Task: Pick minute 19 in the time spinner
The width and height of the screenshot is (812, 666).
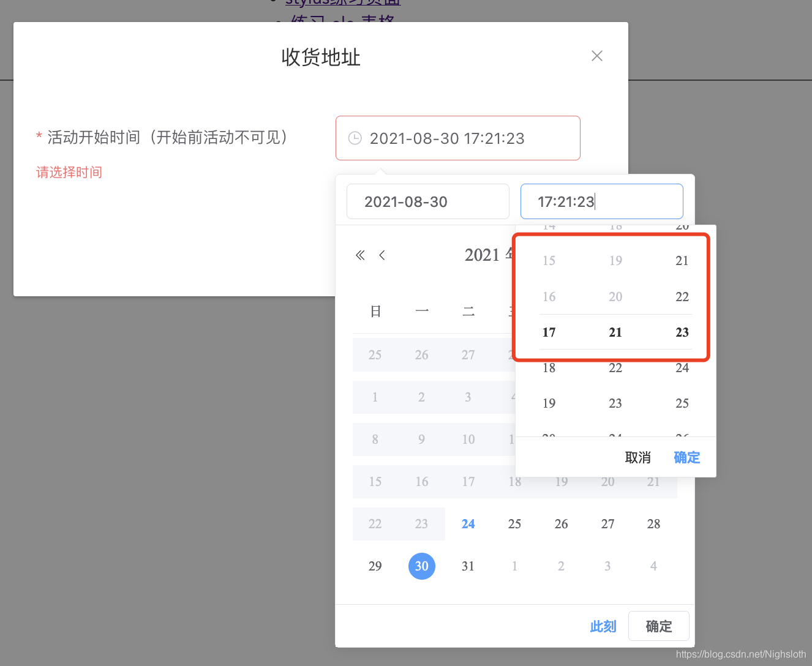Action: 615,261
